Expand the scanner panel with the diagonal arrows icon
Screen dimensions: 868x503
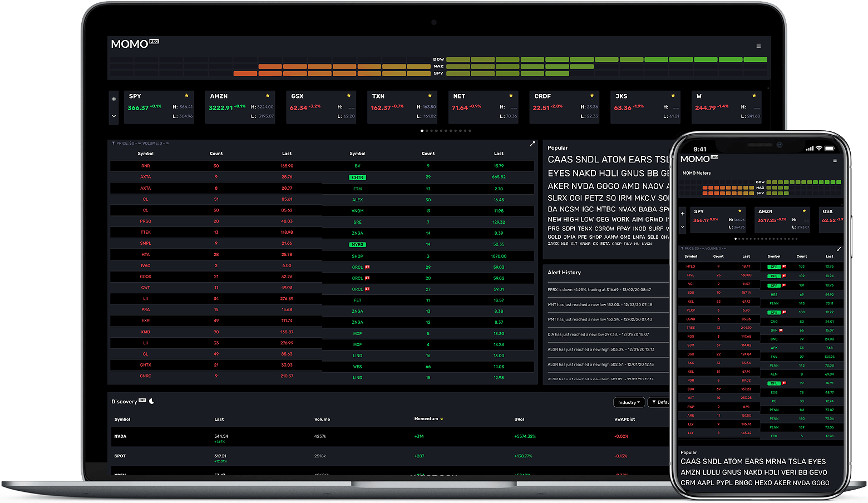coord(532,144)
